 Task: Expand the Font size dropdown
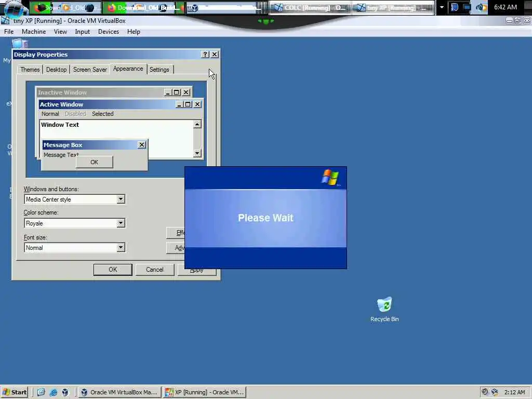pyautogui.click(x=121, y=247)
